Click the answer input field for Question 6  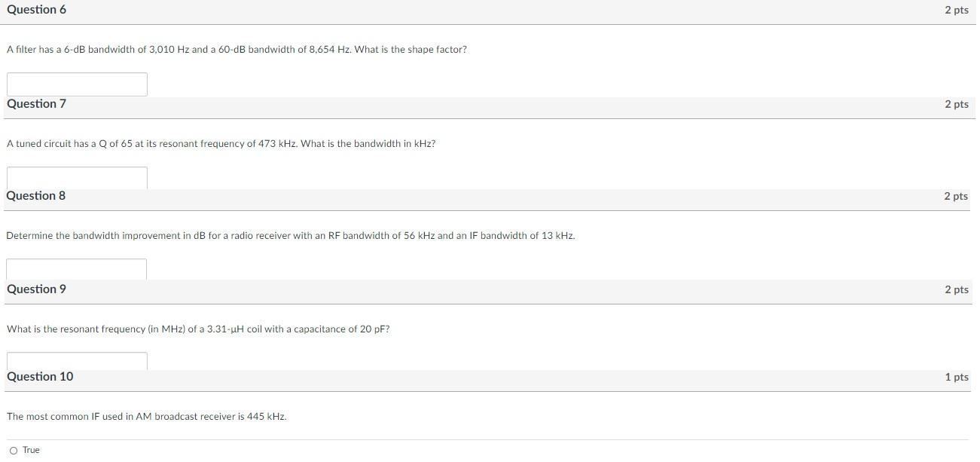pos(75,84)
